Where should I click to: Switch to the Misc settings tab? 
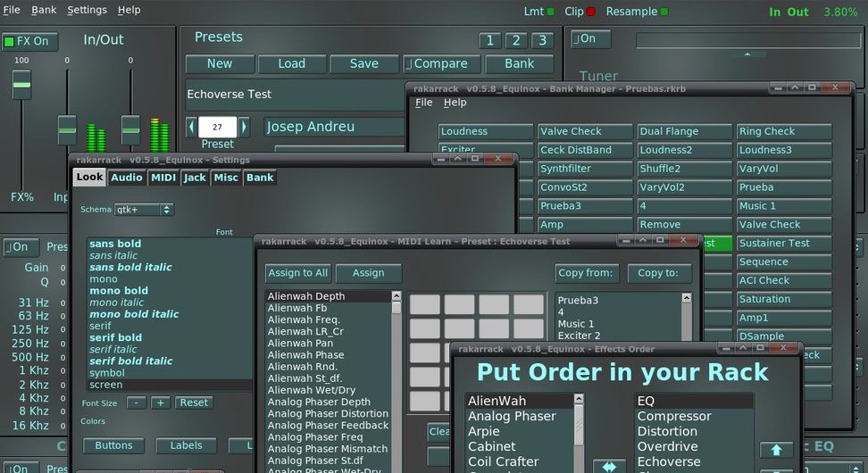click(x=226, y=178)
